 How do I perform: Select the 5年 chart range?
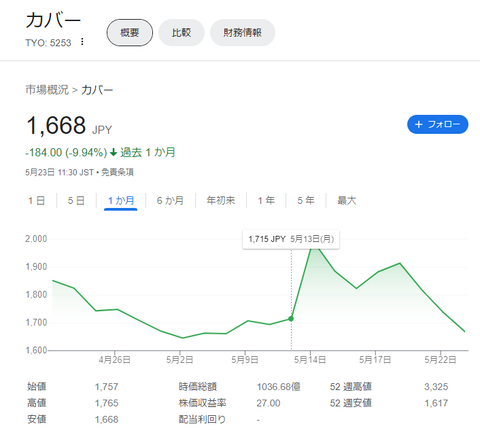pos(306,200)
